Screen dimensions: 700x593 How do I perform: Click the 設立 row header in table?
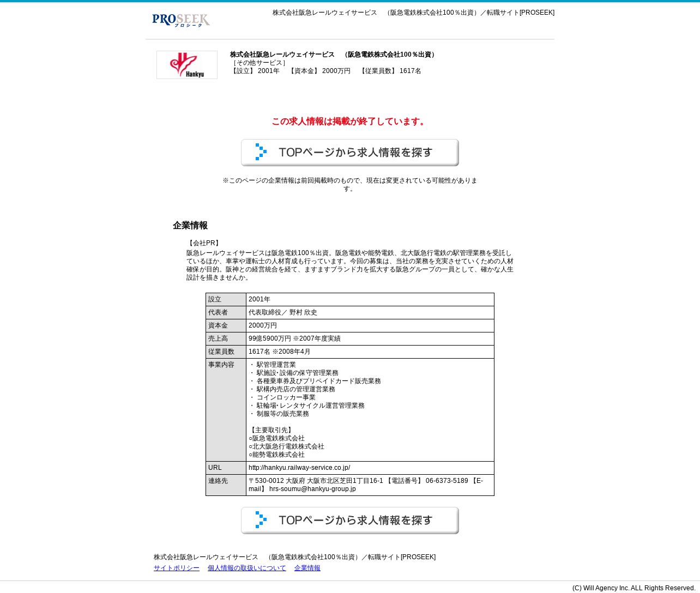(x=226, y=300)
